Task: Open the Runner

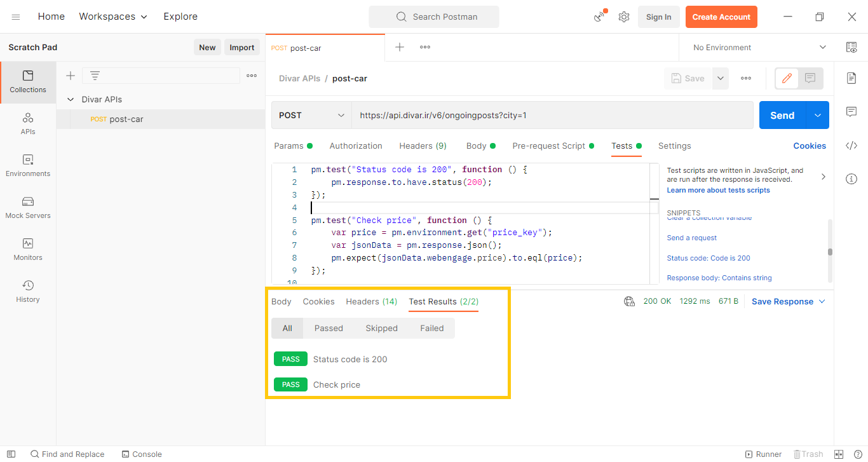Action: 763,454
